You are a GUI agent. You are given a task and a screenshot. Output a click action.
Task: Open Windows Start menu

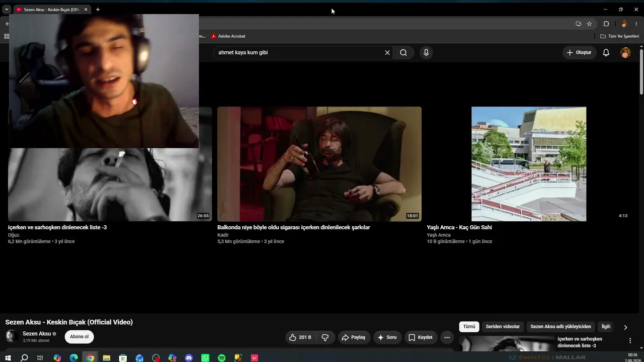coord(8,358)
